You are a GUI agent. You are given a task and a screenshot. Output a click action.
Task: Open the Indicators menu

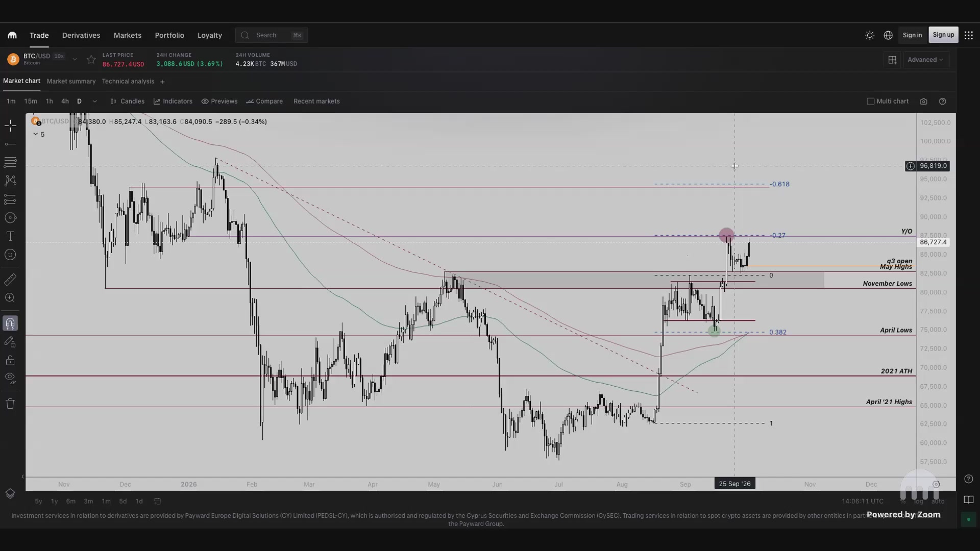(173, 102)
